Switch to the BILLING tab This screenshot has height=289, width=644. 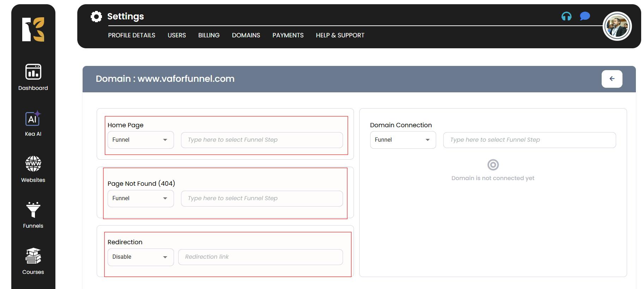pyautogui.click(x=209, y=35)
